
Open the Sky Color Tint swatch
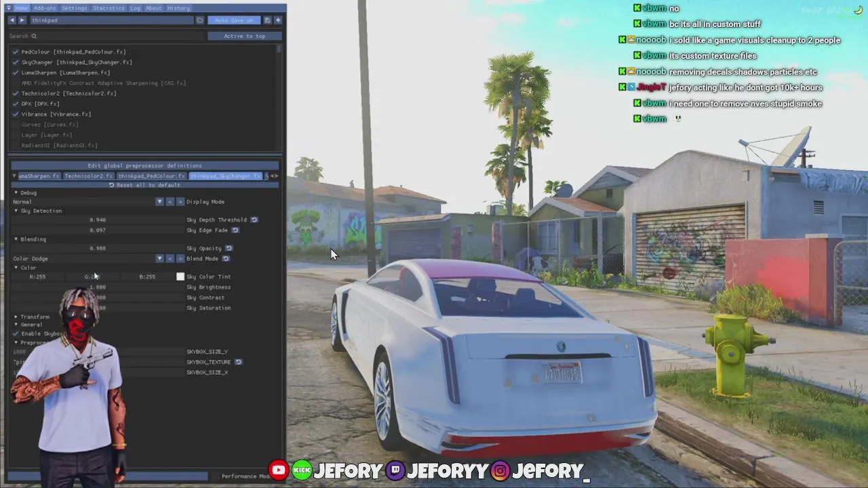pos(180,277)
